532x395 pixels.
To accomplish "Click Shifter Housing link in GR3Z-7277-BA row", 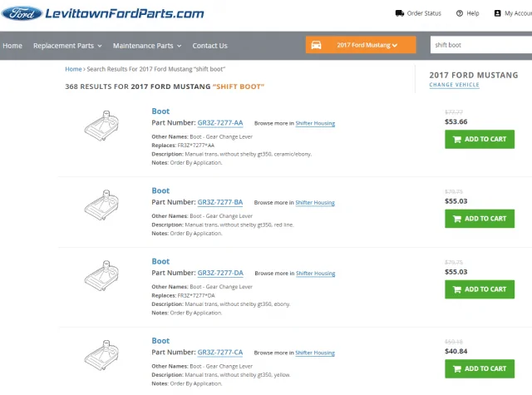I will click(x=315, y=203).
